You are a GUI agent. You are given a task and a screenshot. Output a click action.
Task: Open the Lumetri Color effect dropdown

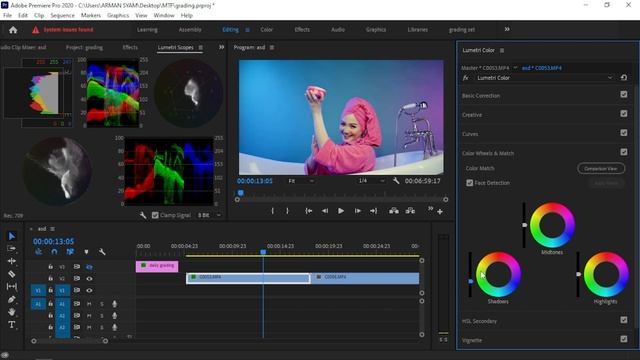point(544,78)
